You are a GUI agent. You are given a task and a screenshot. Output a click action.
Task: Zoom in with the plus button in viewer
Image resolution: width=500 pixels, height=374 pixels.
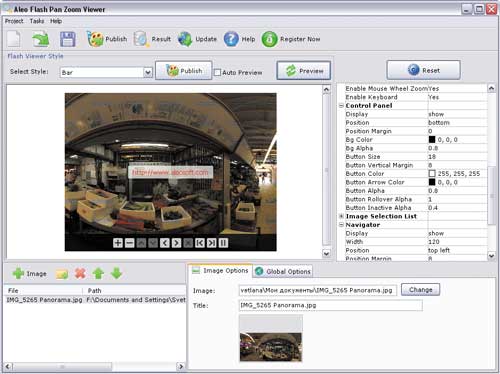click(118, 243)
